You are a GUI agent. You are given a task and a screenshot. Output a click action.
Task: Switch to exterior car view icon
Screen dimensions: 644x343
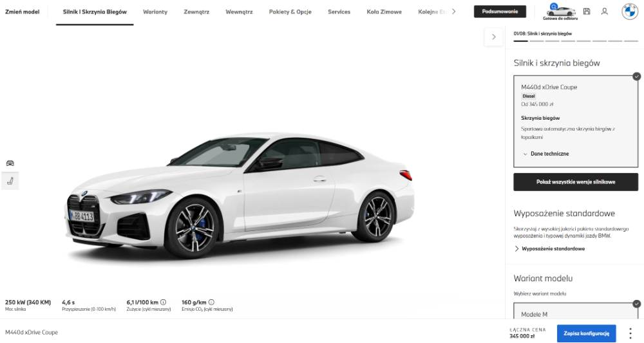10,163
